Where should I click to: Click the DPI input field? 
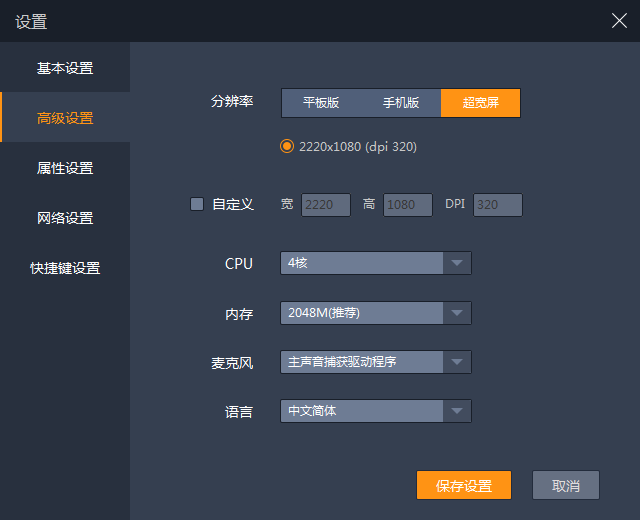pyautogui.click(x=497, y=205)
